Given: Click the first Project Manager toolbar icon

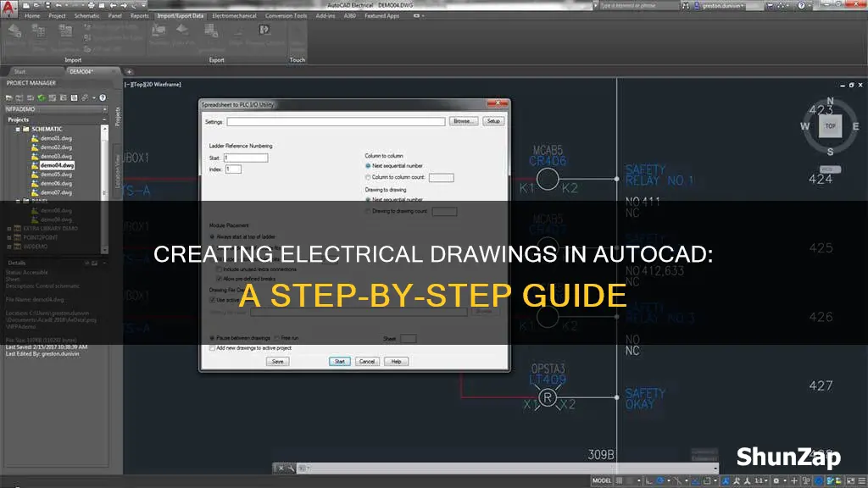Looking at the screenshot, I should [8, 98].
